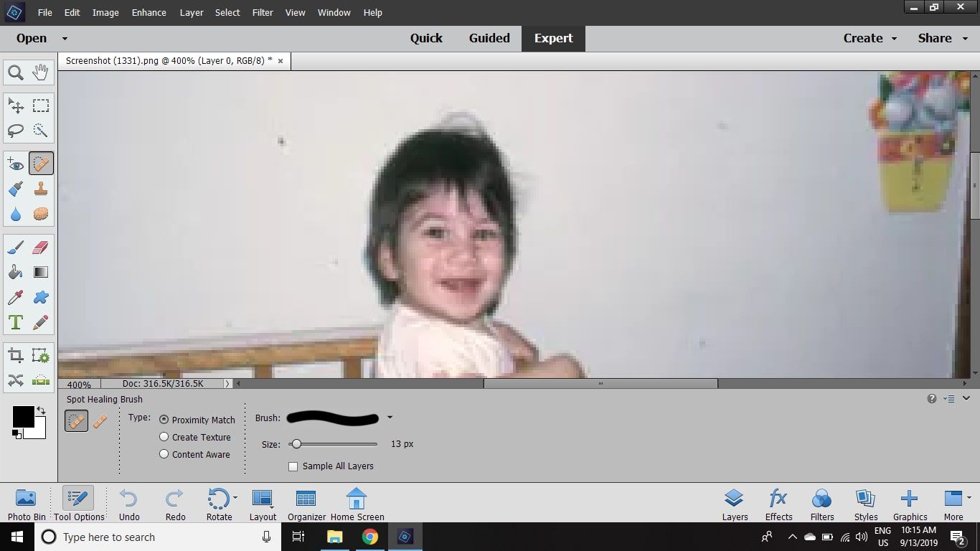The image size is (980, 551).
Task: Select the Lasso tool
Action: [x=16, y=131]
